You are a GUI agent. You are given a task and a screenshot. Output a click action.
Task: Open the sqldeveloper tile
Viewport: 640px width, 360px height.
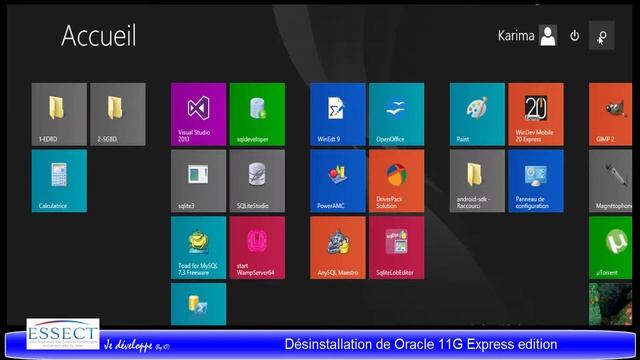pos(257,114)
